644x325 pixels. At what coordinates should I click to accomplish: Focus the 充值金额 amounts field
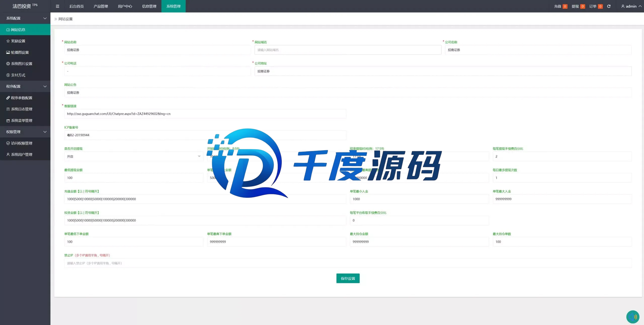point(205,199)
